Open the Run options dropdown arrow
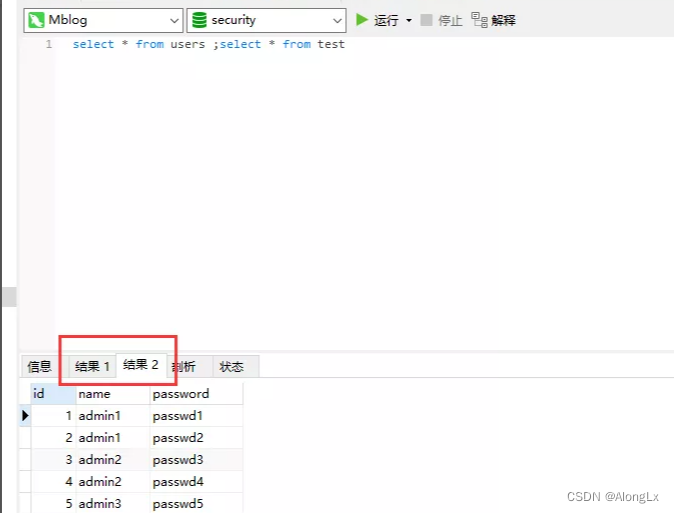 coord(409,20)
